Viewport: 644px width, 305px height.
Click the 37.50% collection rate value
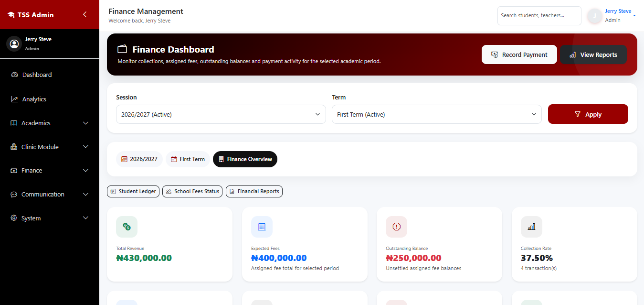(537, 258)
